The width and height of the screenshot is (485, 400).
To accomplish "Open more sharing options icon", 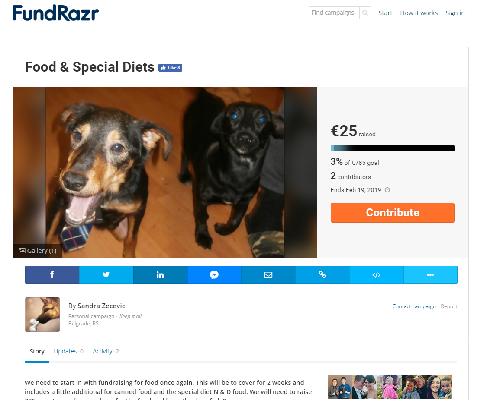I will [x=431, y=275].
